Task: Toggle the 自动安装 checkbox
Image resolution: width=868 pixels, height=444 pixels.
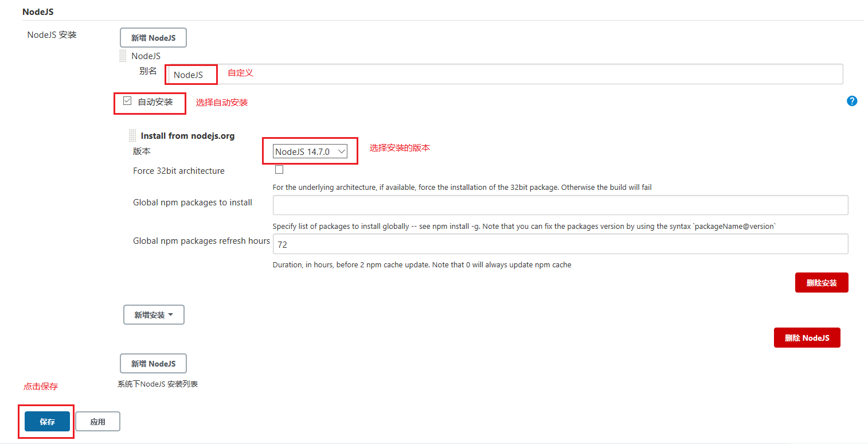Action: click(x=127, y=102)
